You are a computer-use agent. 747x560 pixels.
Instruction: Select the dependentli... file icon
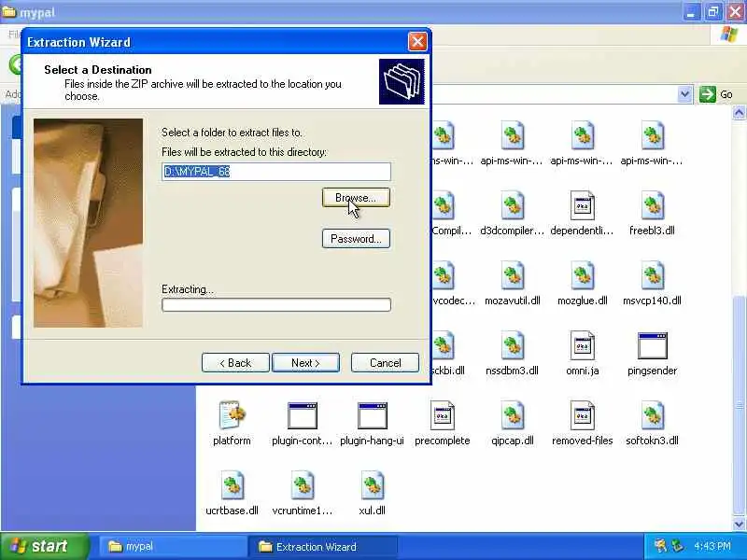(582, 205)
